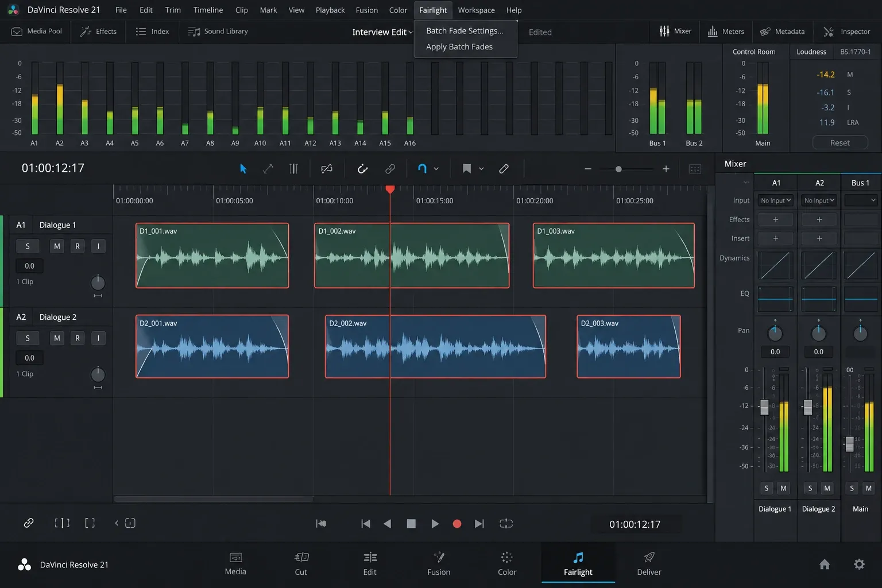Click the timeline view options grid icon
The height and width of the screenshot is (588, 882).
(x=695, y=169)
